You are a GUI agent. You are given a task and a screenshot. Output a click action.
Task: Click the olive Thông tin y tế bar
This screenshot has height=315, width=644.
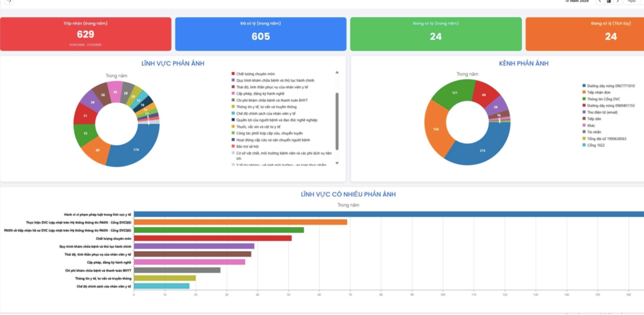[165, 278]
